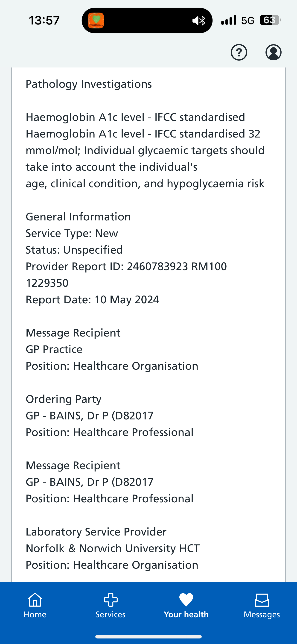Switch to the Home tab label
This screenshot has height=644, width=297.
[35, 614]
